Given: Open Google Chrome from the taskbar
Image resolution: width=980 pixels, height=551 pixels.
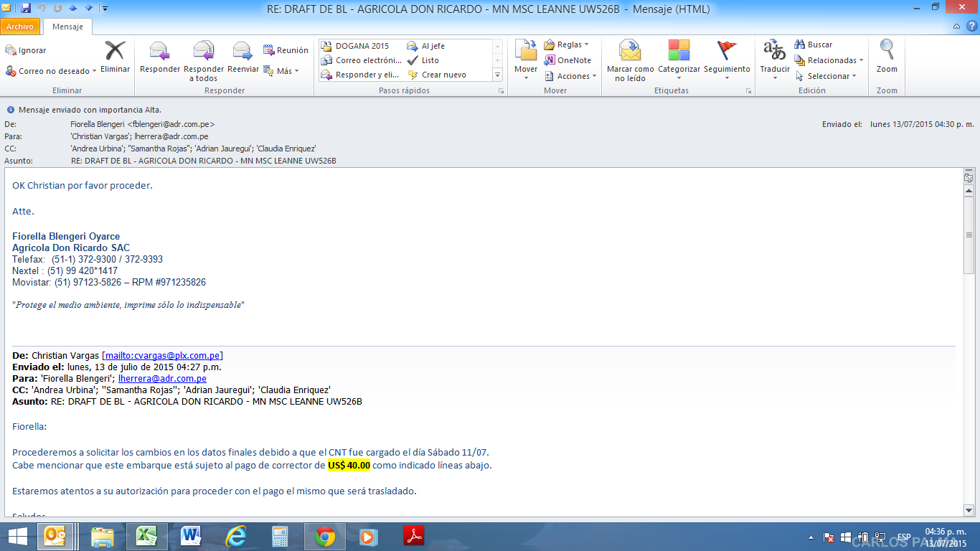Looking at the screenshot, I should tap(324, 537).
